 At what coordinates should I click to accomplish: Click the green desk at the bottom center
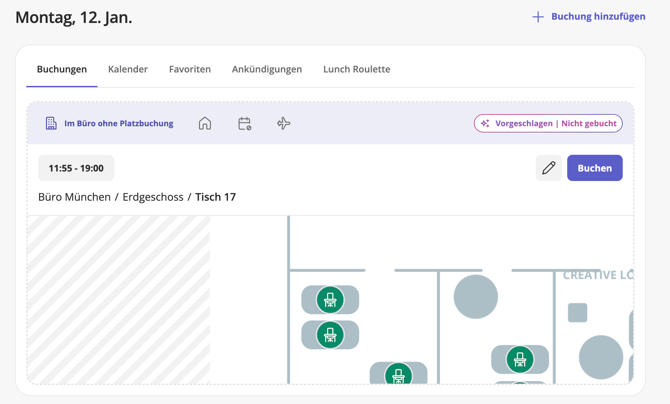[x=398, y=375]
